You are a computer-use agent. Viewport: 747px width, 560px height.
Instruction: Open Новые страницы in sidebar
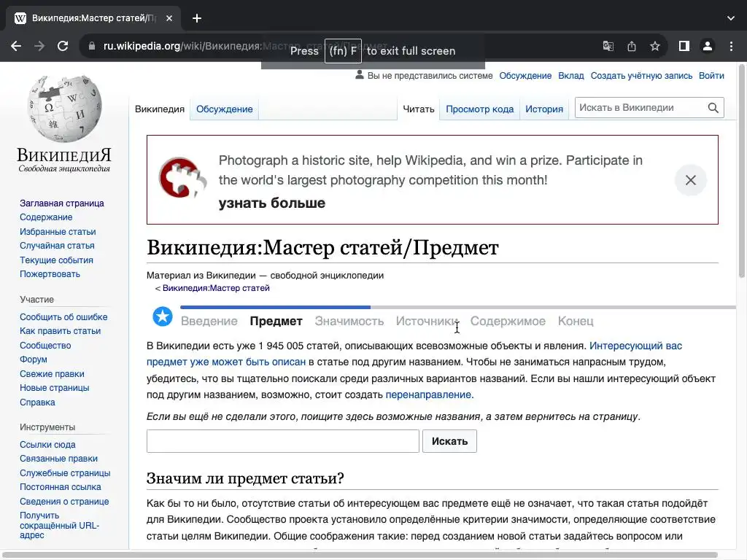point(54,388)
